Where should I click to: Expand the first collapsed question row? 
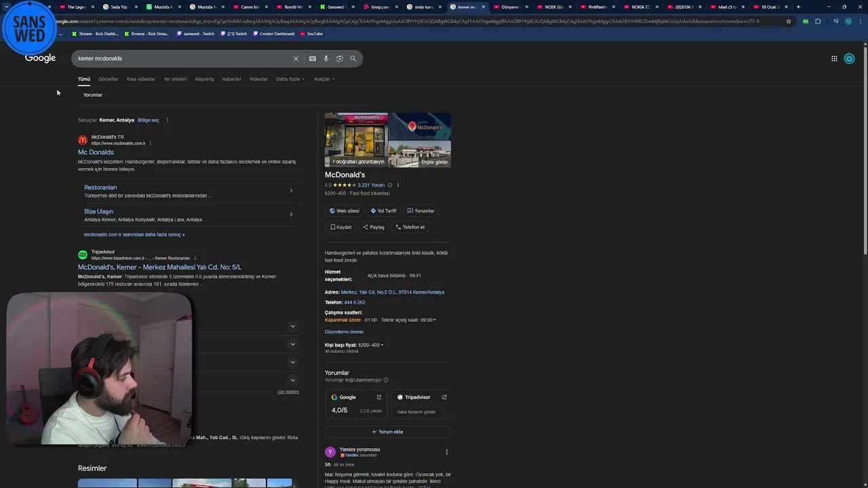pos(293,326)
